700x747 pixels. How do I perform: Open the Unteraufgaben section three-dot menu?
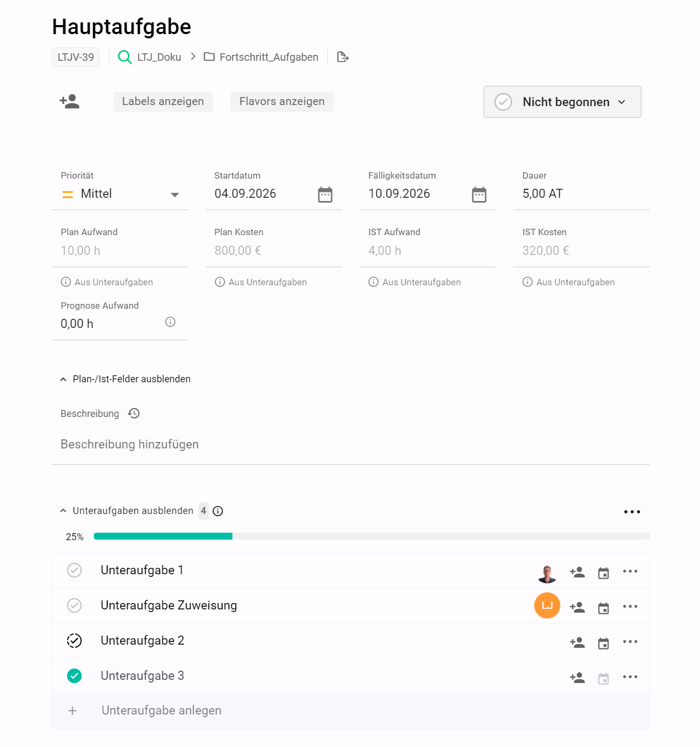click(632, 512)
